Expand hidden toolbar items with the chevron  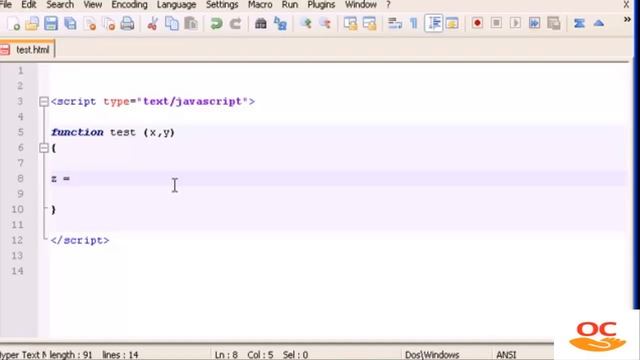[627, 19]
